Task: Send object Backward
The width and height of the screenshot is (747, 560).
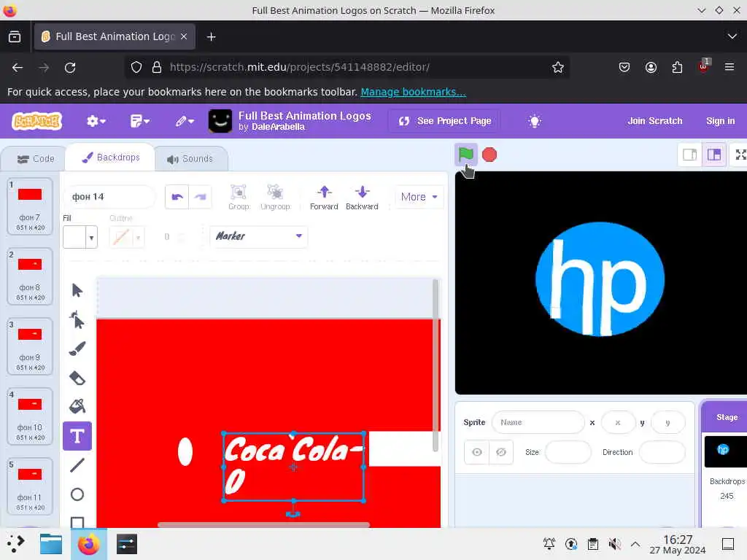Action: click(362, 197)
